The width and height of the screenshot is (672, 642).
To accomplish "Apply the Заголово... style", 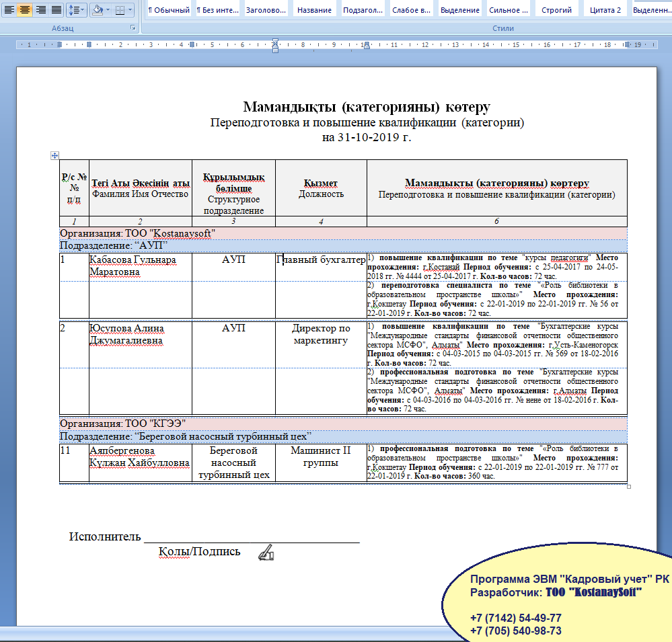I will click(266, 10).
